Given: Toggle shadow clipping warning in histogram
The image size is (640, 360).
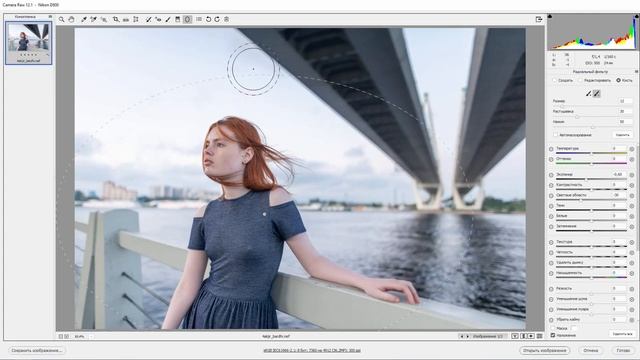Looking at the screenshot, I should coord(550,16).
